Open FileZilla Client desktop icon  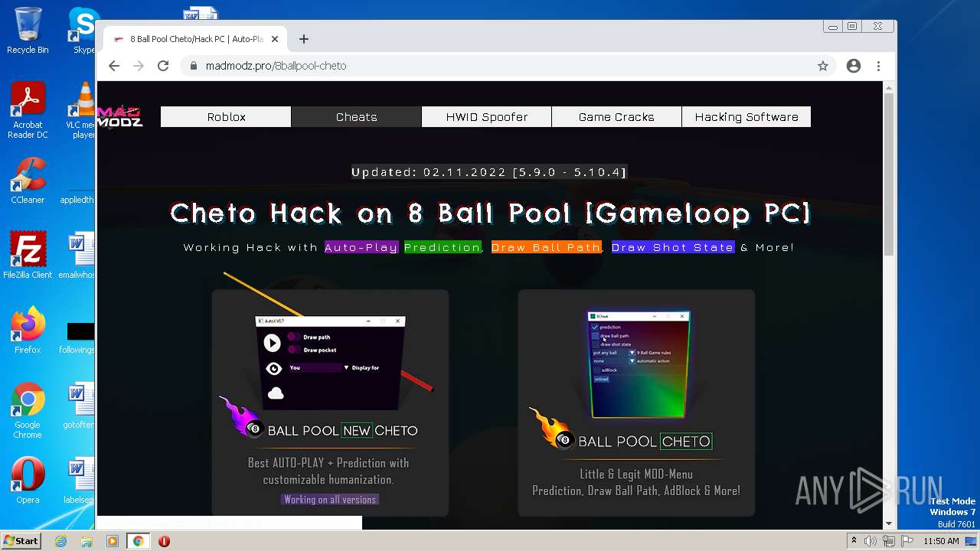click(x=28, y=256)
